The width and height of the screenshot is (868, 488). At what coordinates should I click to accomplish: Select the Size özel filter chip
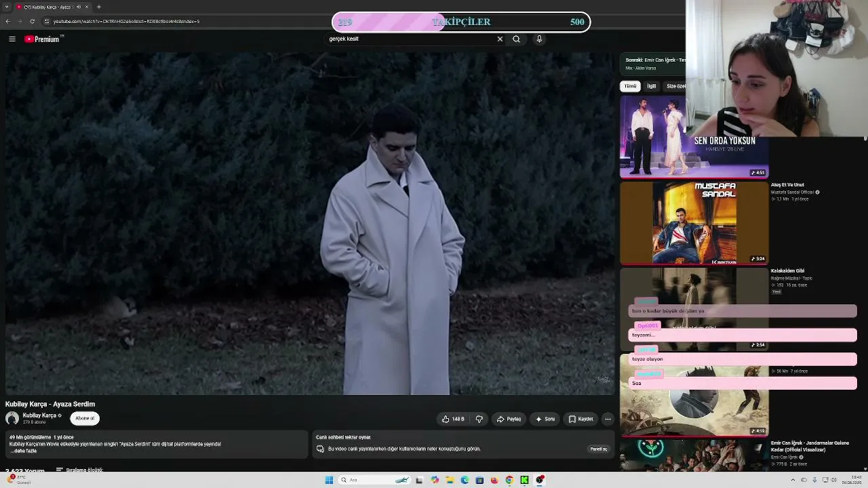point(676,86)
